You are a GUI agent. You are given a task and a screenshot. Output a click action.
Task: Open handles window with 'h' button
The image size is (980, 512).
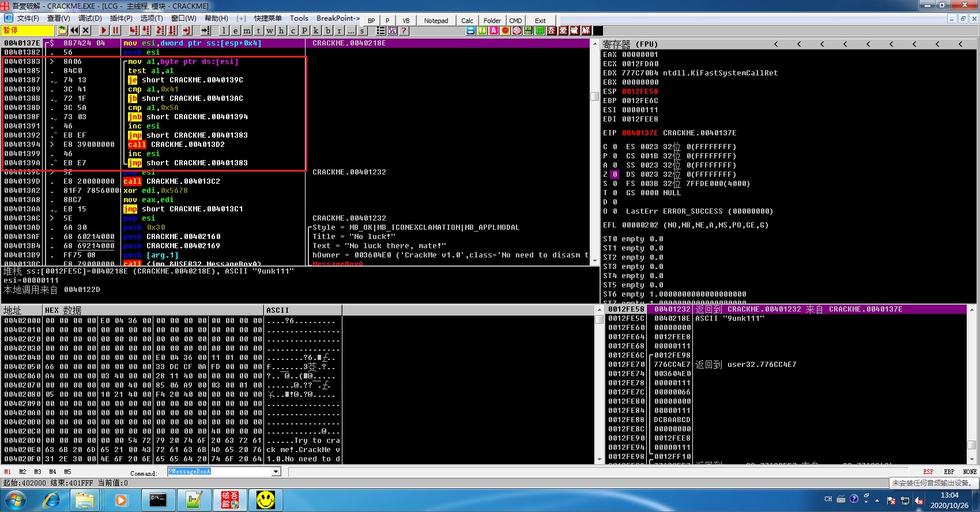pos(281,31)
